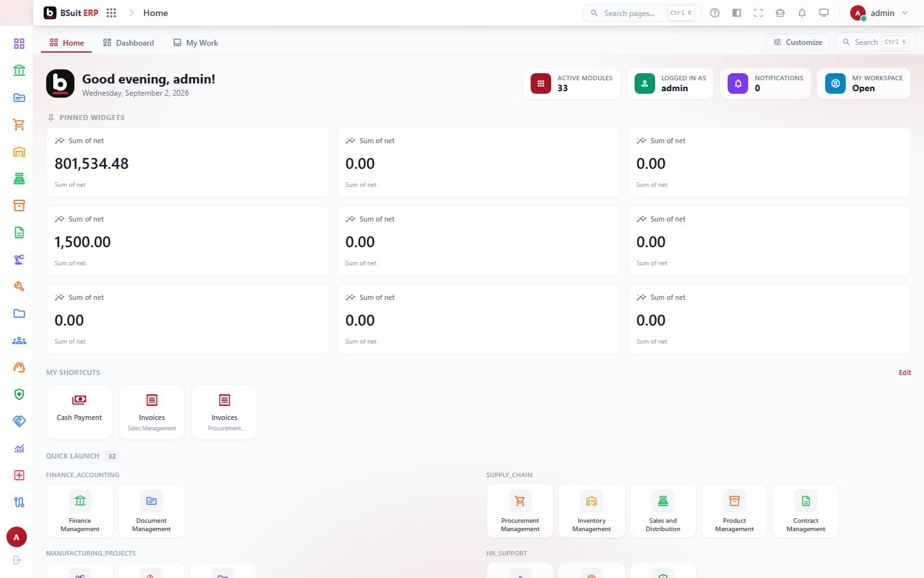Click the logout icon at the sidebar bottom
This screenshot has height=578, width=924.
[17, 560]
